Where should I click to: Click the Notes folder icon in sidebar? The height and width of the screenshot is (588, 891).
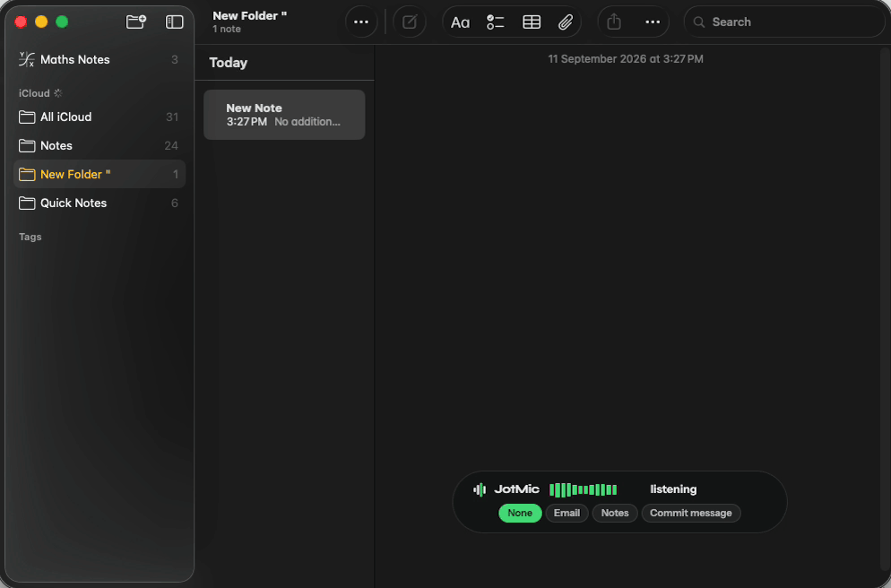click(x=27, y=145)
